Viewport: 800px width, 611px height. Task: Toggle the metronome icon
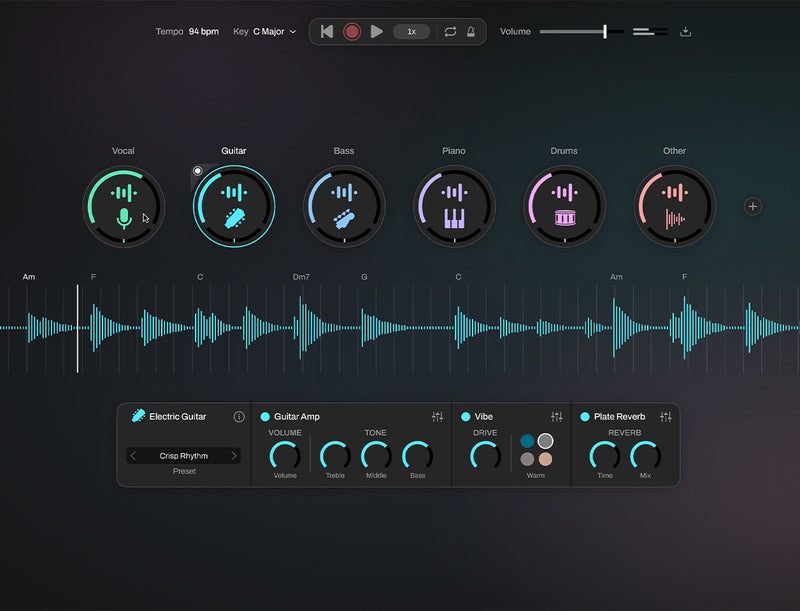pyautogui.click(x=471, y=32)
